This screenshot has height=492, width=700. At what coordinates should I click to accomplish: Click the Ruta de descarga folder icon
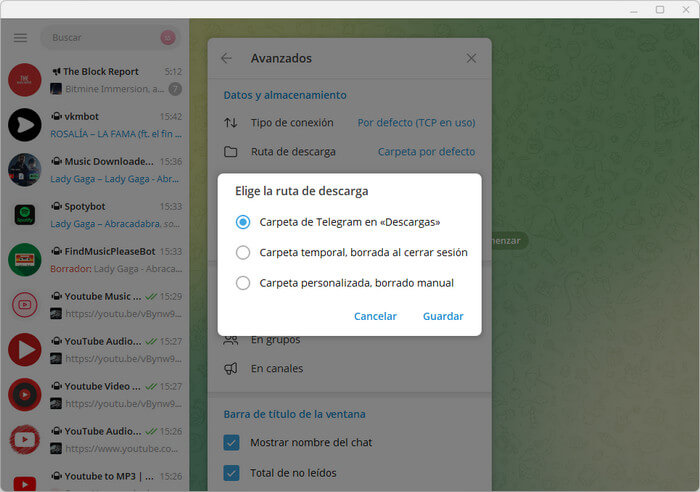pyautogui.click(x=231, y=152)
